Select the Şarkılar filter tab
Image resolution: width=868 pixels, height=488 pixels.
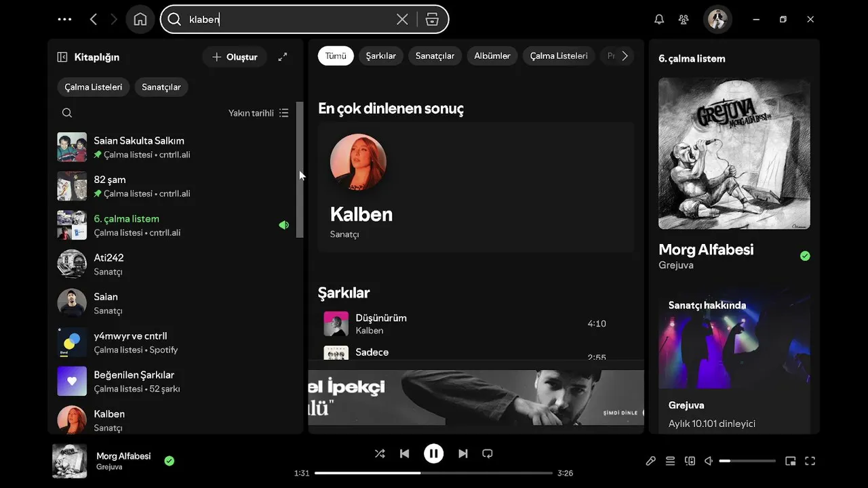click(381, 56)
